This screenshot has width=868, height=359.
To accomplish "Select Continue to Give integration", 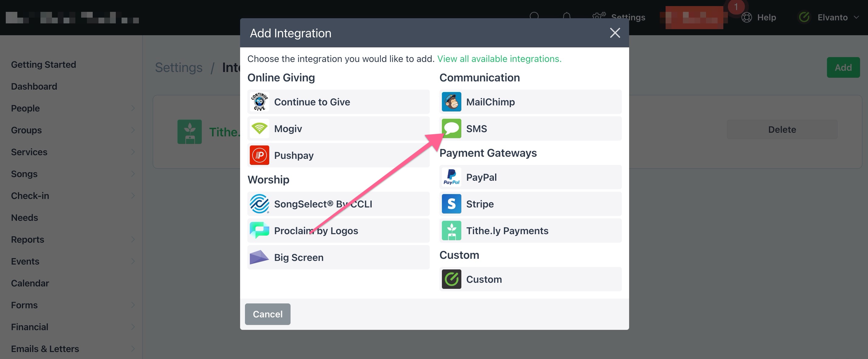I will 338,102.
